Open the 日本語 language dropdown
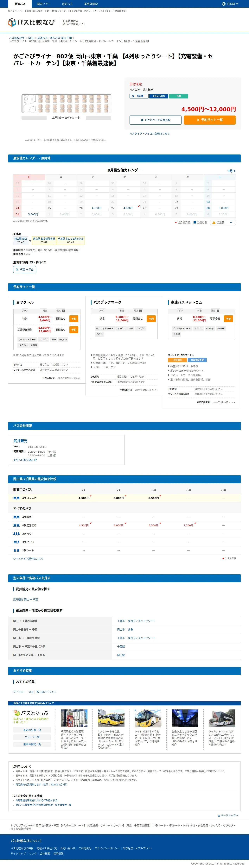Image resolution: width=249 pixels, height=868 pixels. (230, 4)
